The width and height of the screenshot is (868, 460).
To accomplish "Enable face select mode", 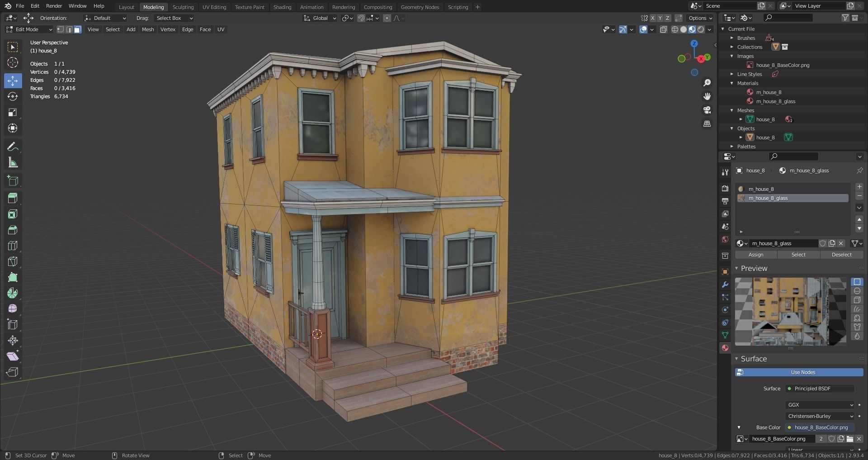I will tap(78, 29).
